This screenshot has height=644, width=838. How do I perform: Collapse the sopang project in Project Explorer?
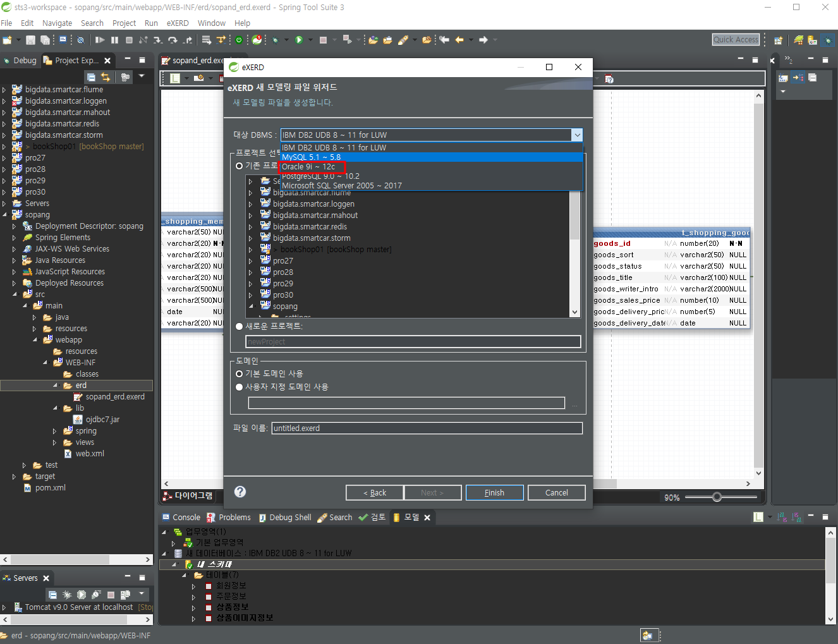pyautogui.click(x=4, y=215)
